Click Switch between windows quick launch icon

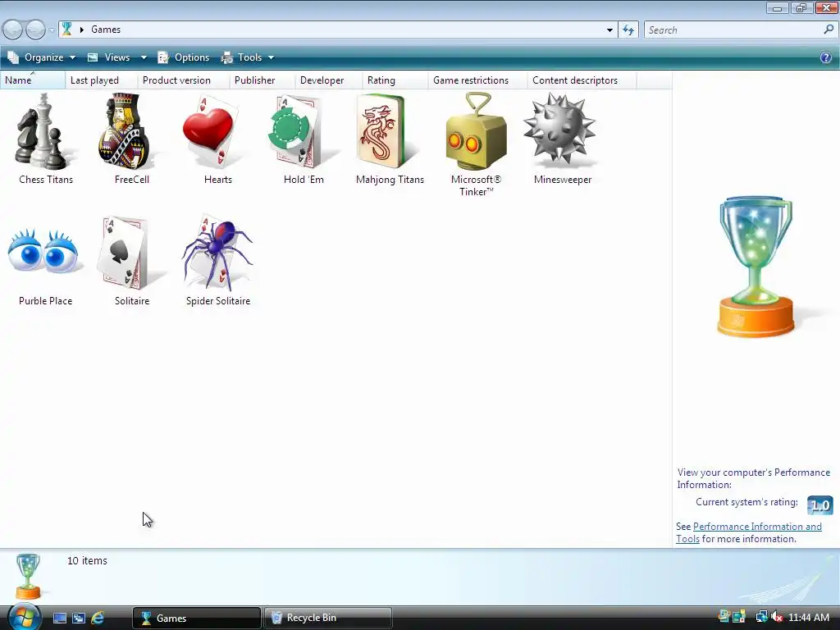coord(79,618)
